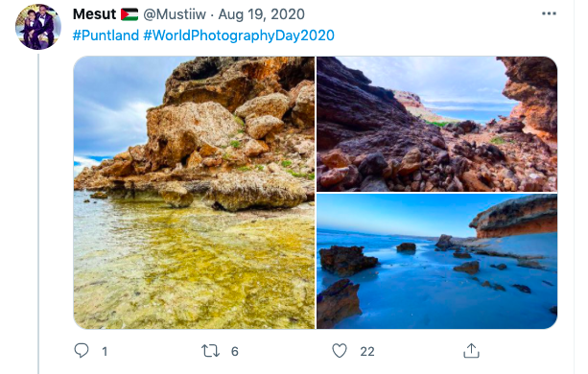Click the retweet count 6
This screenshot has height=374, width=588.
pos(235,352)
